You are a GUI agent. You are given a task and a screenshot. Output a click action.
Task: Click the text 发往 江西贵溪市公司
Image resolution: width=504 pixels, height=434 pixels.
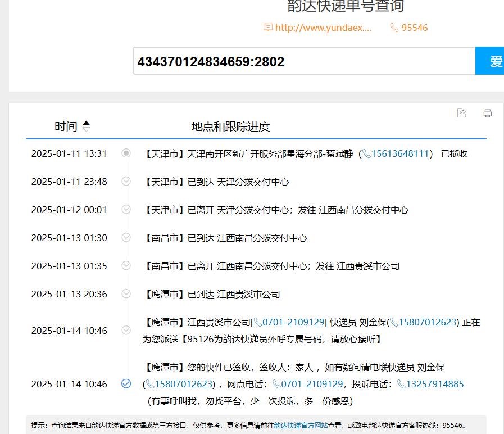point(357,266)
